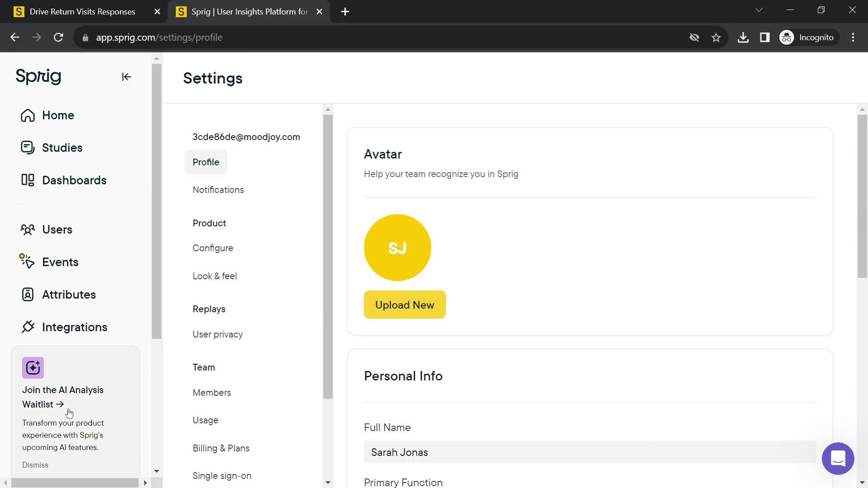This screenshot has width=868, height=488.
Task: Click the Integrations plug icon
Action: 28,327
